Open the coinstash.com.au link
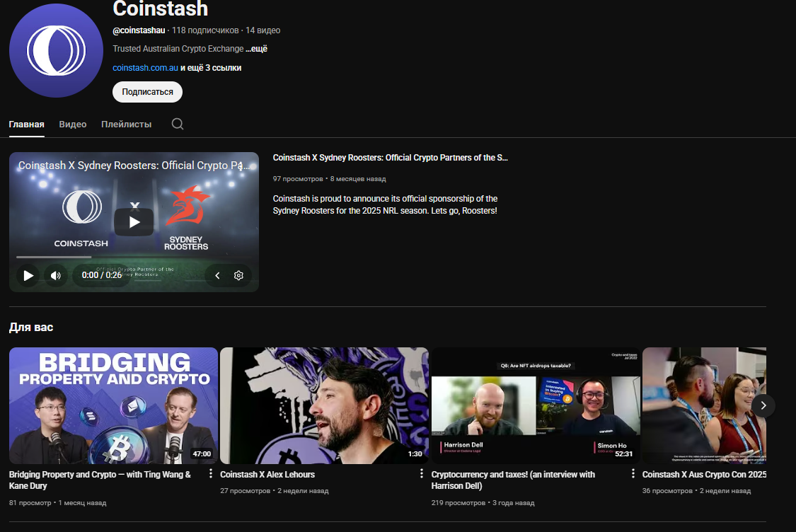796x532 pixels. (145, 68)
